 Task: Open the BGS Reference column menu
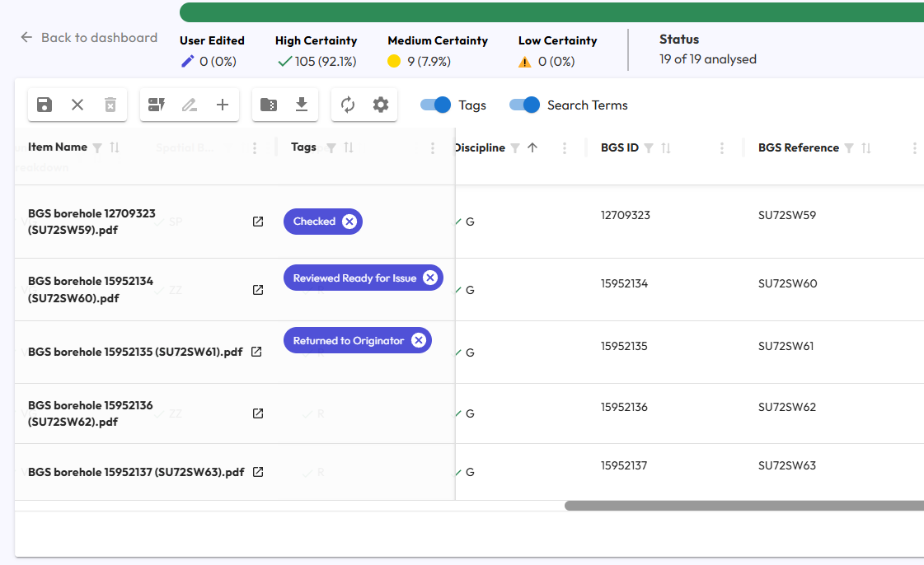pos(914,147)
